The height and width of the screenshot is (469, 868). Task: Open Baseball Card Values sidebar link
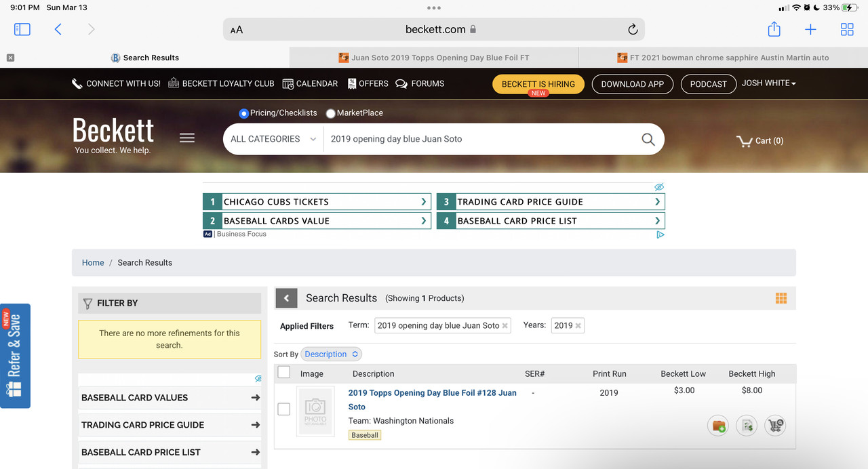(x=170, y=398)
